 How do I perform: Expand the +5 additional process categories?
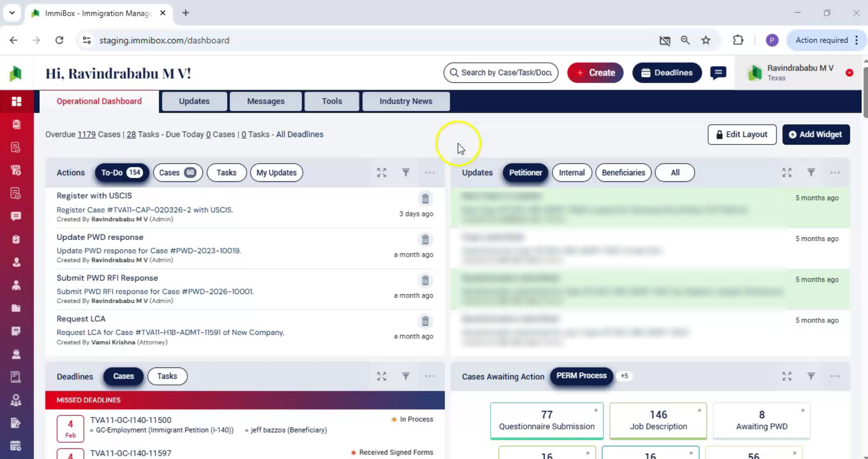625,376
